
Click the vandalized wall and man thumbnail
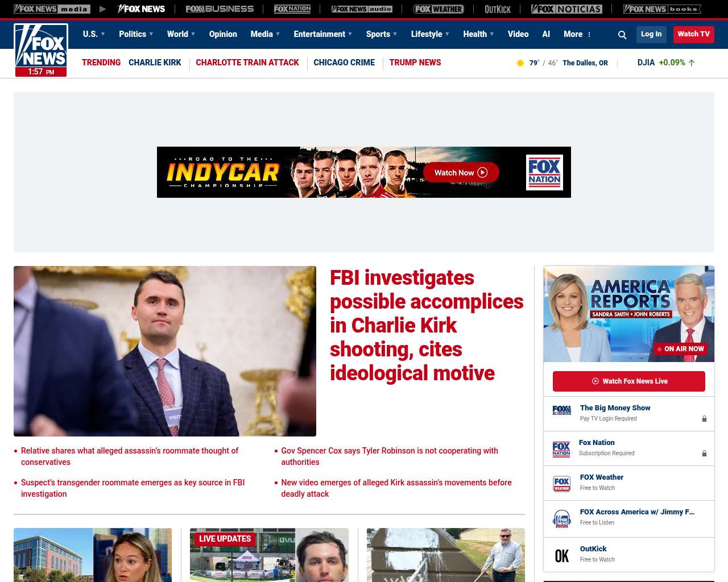coord(446,555)
